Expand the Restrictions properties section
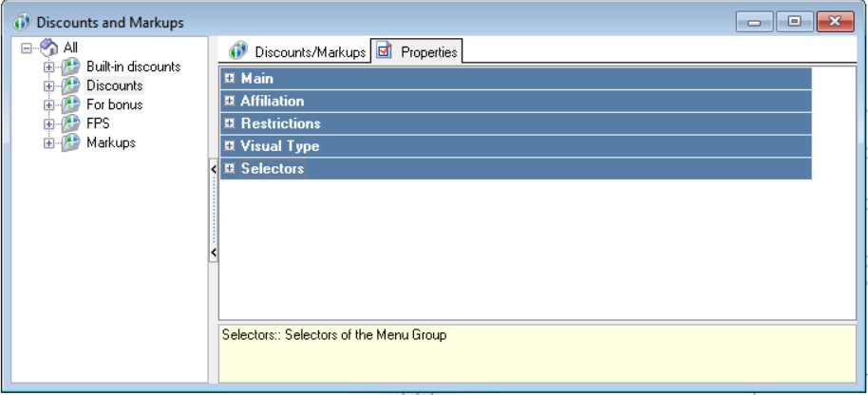Screen dimensions: 868x395 coord(229,124)
